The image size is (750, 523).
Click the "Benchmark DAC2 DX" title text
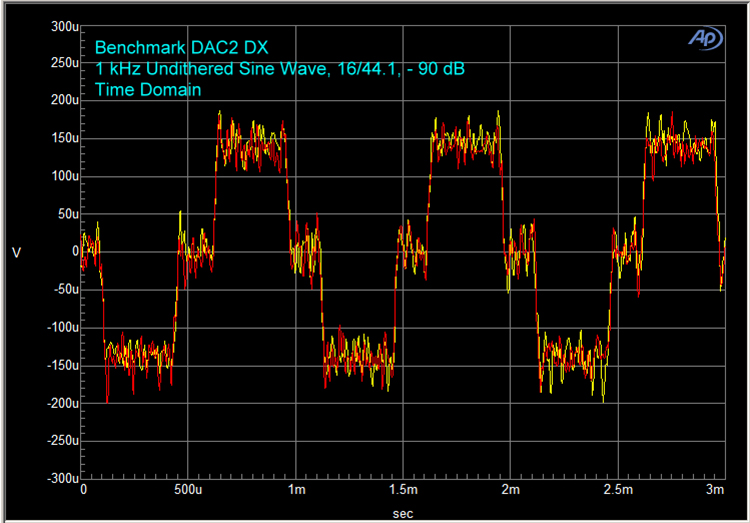[x=181, y=47]
